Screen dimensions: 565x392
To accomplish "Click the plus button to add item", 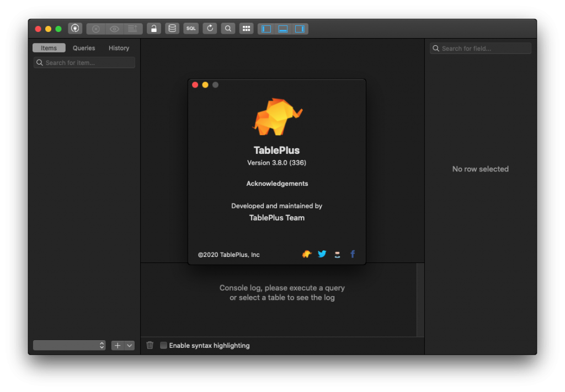I will pos(118,346).
